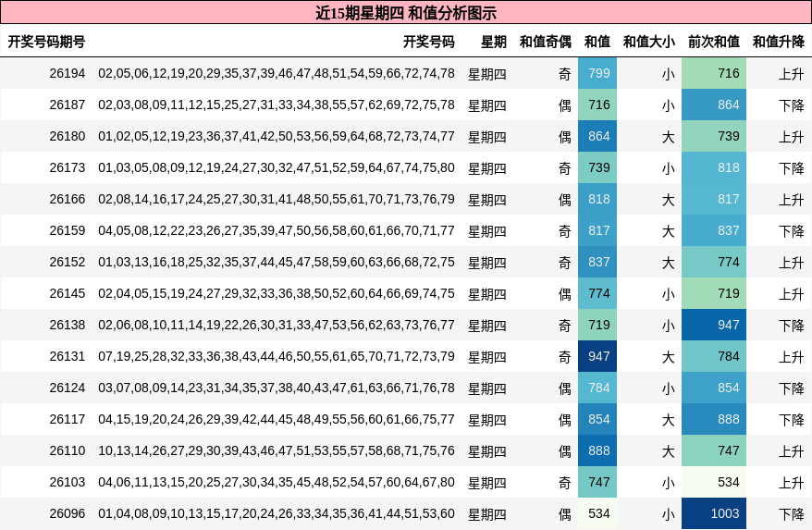Screen dimensions: 812x530
Task: Click winning numbers starting 01,04,08,09 in row 26096
Action: [277, 513]
